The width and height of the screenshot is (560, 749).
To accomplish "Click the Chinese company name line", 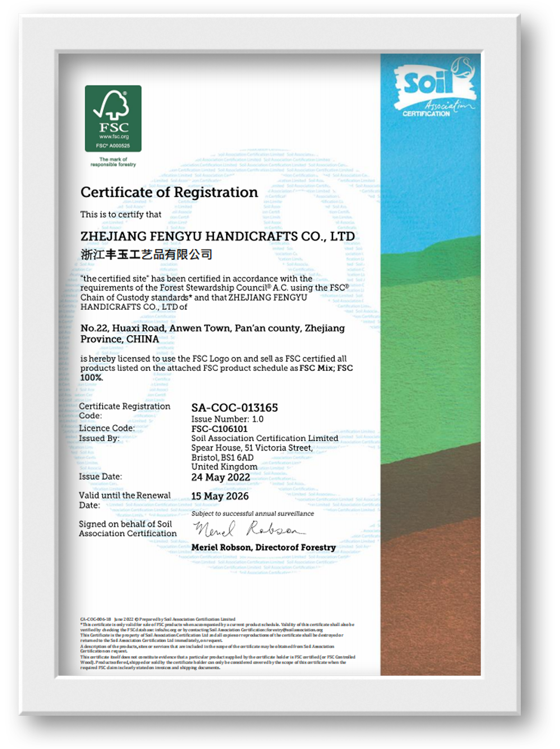I will tap(146, 254).
